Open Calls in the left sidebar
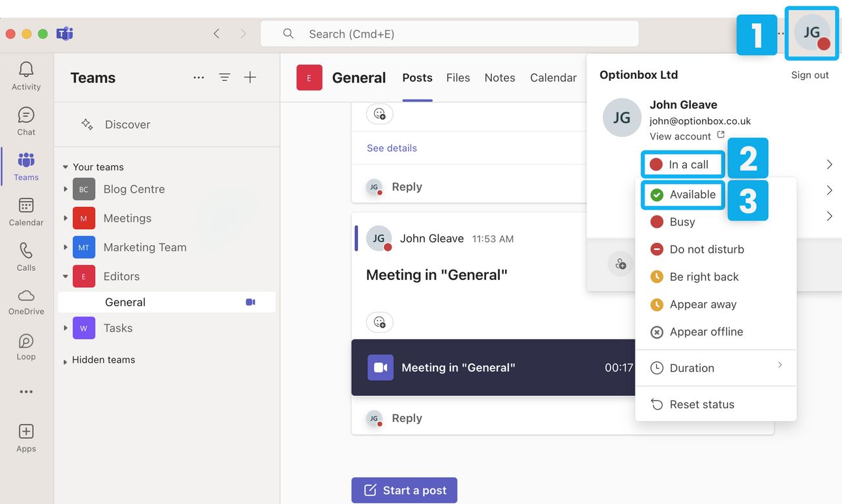The width and height of the screenshot is (842, 504). (x=26, y=257)
